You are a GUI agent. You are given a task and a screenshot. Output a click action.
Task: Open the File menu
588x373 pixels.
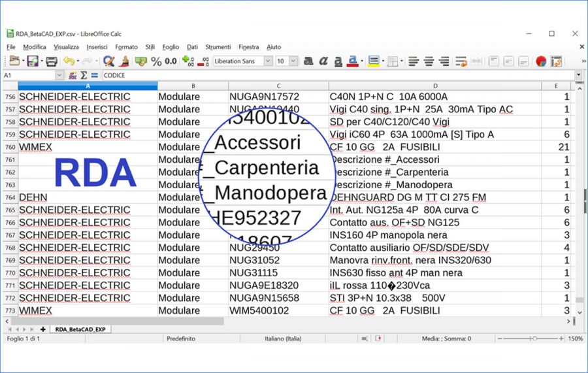pos(11,47)
